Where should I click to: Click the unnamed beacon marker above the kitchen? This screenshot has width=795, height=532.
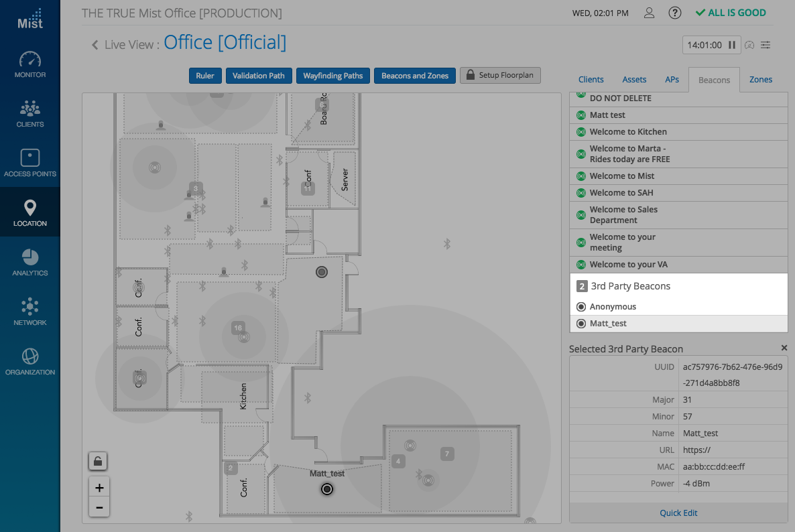click(x=322, y=272)
